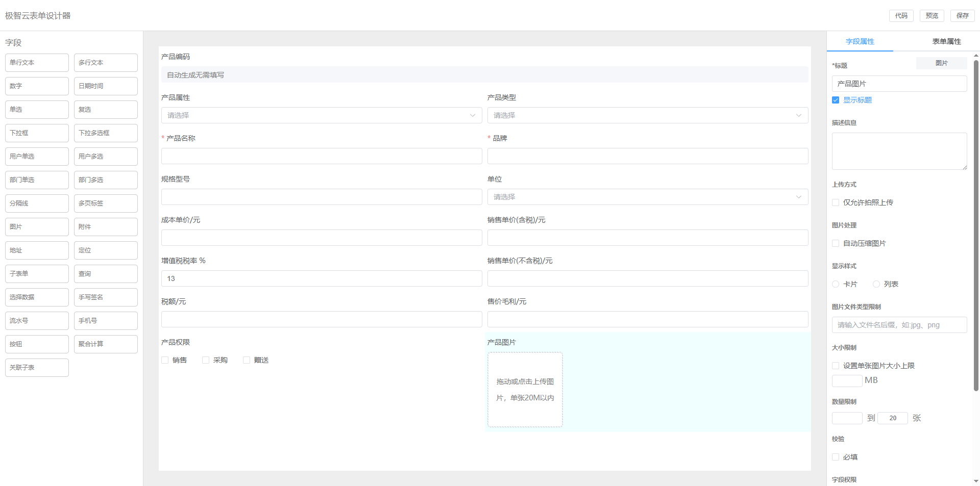The height and width of the screenshot is (486, 980).
Task: Expand the 产品属性 dropdown
Action: pos(322,116)
